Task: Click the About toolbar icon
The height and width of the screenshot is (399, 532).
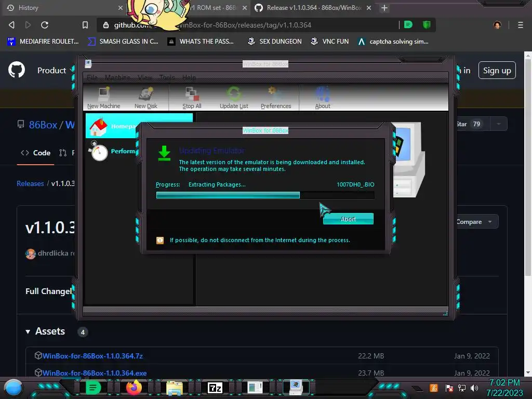Action: (x=322, y=98)
